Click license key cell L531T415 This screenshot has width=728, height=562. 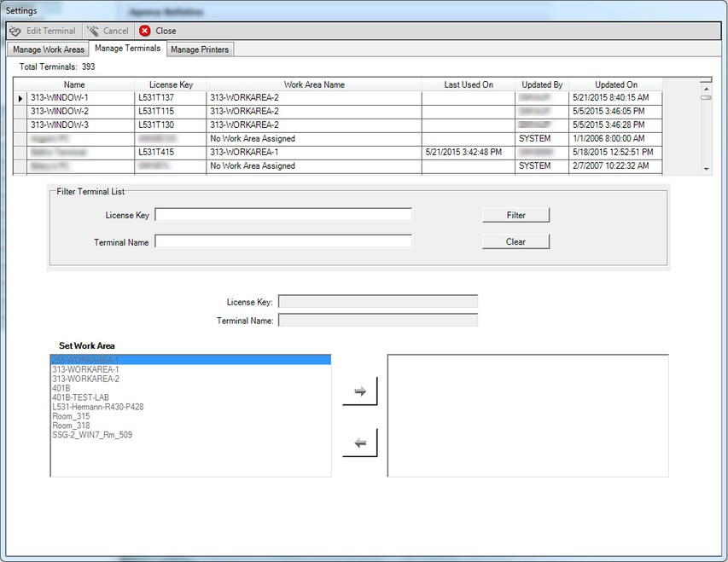(171, 152)
